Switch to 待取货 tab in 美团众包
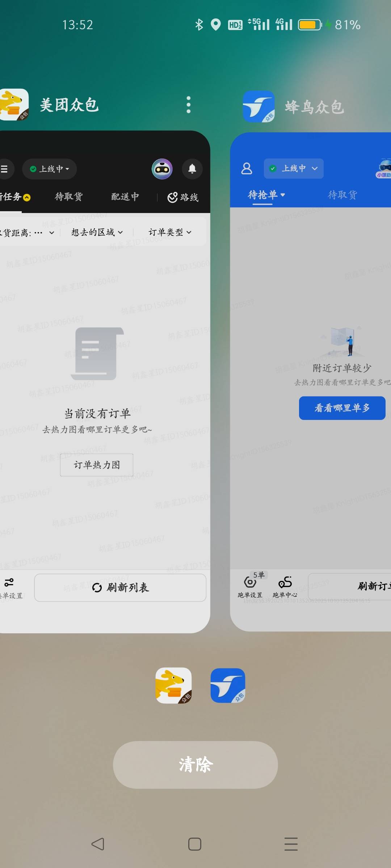Screen dimensions: 391x868 pos(69,197)
